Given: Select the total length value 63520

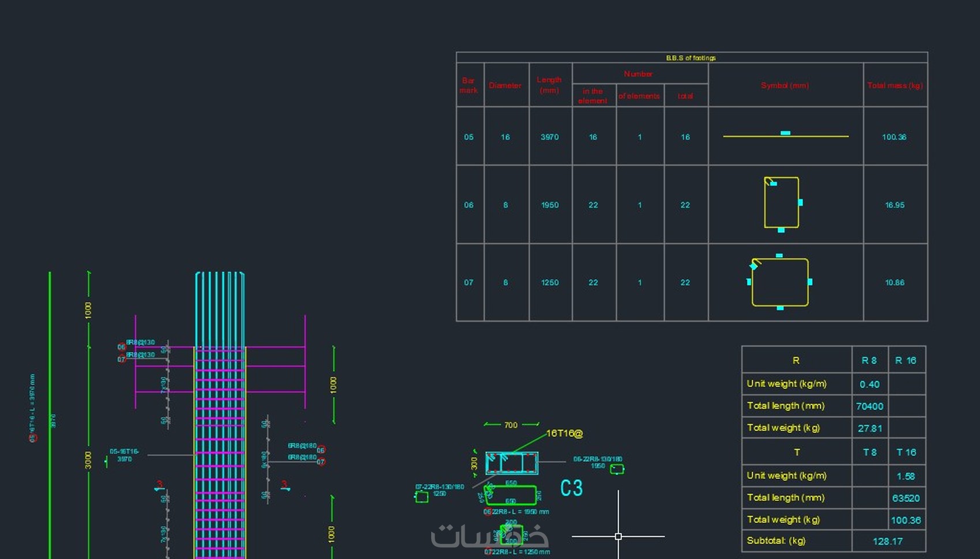Looking at the screenshot, I should pyautogui.click(x=906, y=498).
